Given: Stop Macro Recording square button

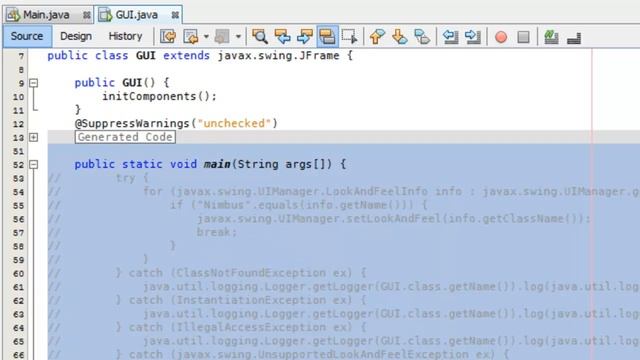Looking at the screenshot, I should tap(524, 37).
